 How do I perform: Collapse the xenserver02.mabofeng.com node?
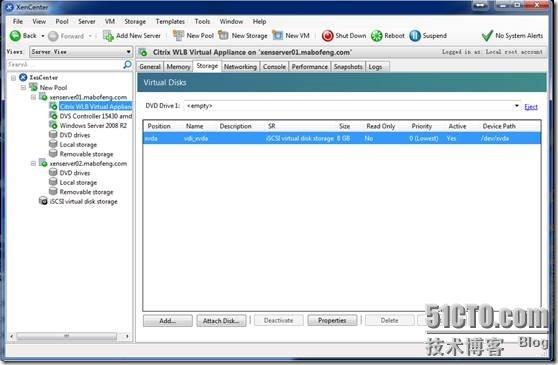click(x=33, y=164)
